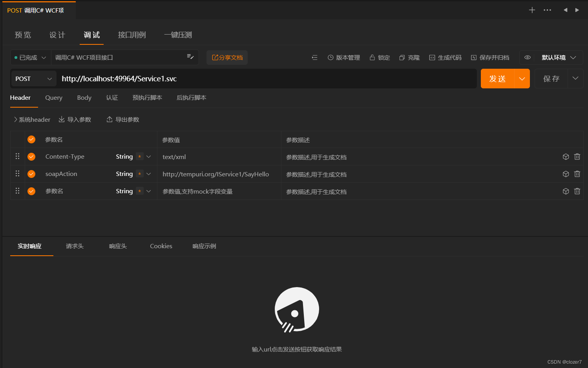
Task: Disable the soapAction header checkbox
Action: point(31,174)
